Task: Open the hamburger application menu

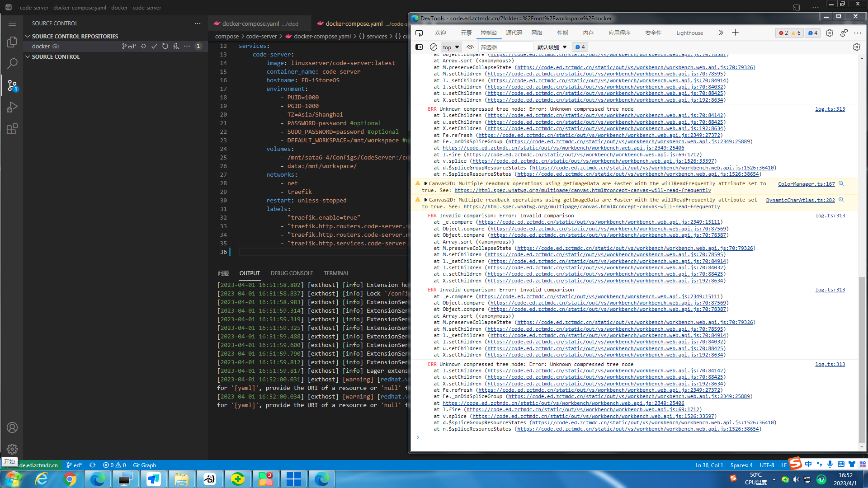Action: tap(12, 23)
